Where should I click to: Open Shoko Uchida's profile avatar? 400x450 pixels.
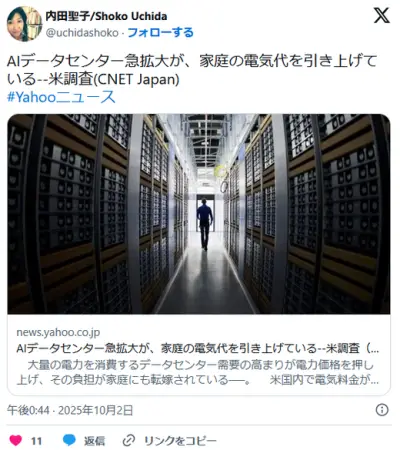pos(24,24)
